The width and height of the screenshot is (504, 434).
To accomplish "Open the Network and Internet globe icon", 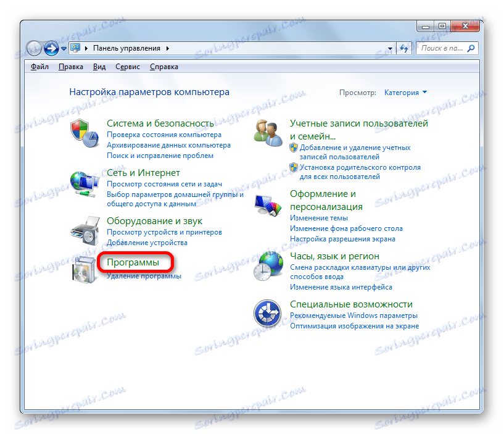I will (85, 185).
